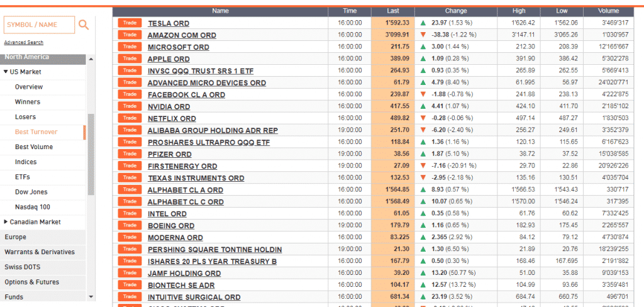The width and height of the screenshot is (644, 307).
Task: Click the sidebar scrollbar up arrow
Action: tap(91, 59)
